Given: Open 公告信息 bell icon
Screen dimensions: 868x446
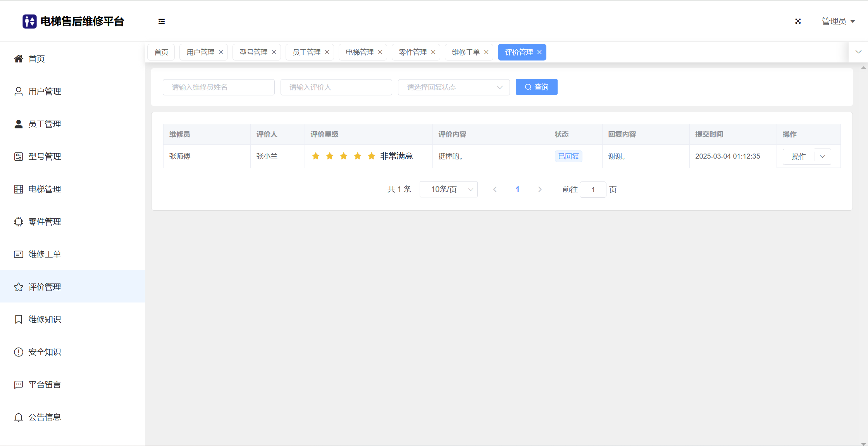Looking at the screenshot, I should (x=19, y=417).
